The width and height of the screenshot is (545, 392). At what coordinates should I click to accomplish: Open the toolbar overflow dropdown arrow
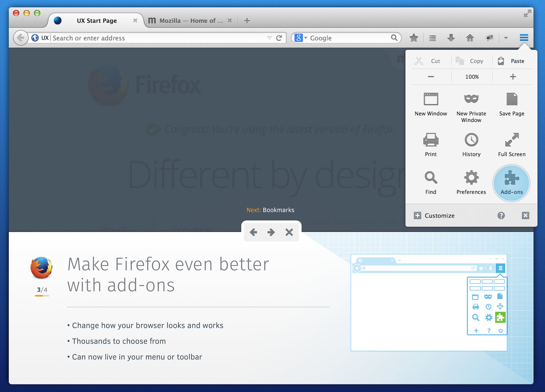(x=506, y=38)
